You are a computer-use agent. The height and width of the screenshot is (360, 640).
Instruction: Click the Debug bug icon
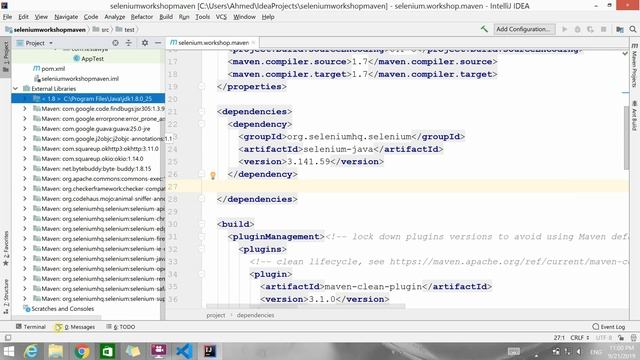tap(578, 29)
